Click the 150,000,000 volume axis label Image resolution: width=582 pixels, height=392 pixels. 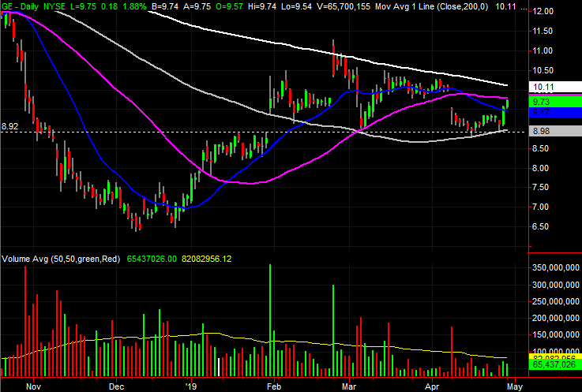pos(556,335)
